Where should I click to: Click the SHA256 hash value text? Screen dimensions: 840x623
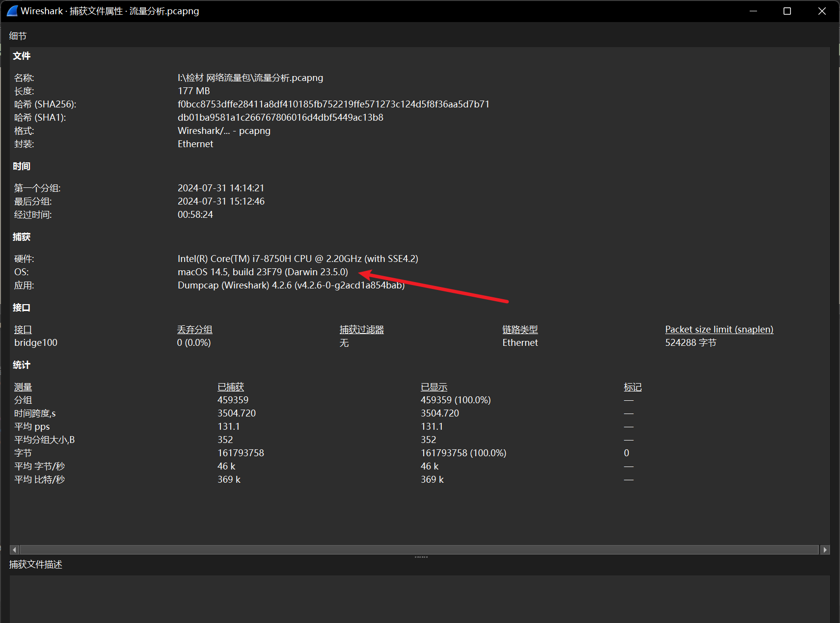pos(333,104)
